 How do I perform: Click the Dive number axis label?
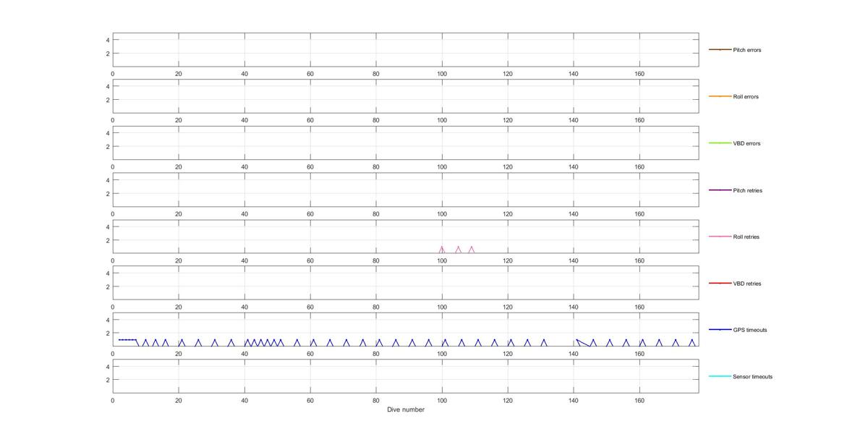tap(406, 410)
